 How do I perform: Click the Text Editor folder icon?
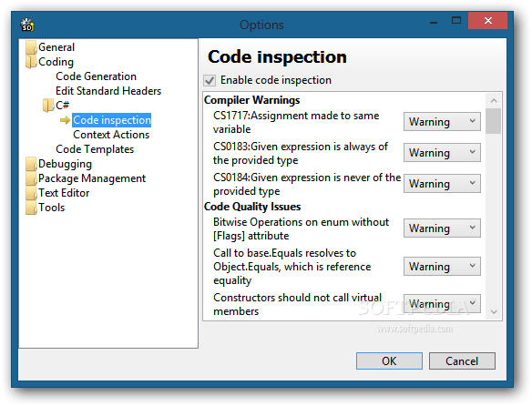pos(31,193)
